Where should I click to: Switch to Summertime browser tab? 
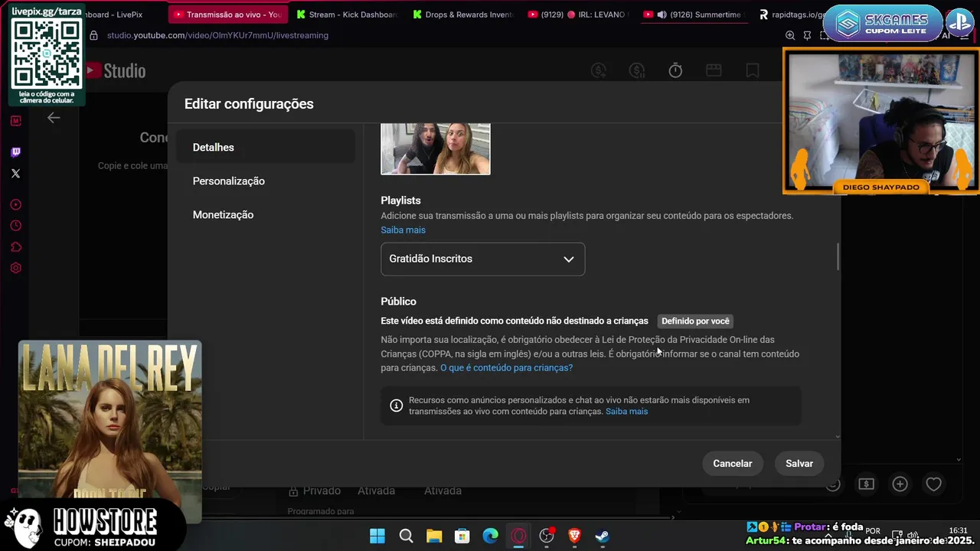[695, 15]
